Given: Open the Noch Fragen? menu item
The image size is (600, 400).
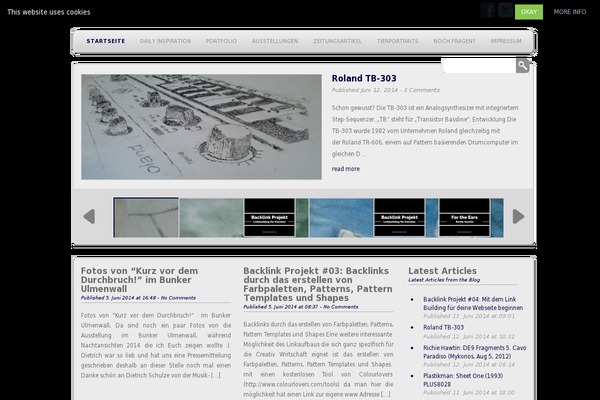Looking at the screenshot, I should [454, 41].
